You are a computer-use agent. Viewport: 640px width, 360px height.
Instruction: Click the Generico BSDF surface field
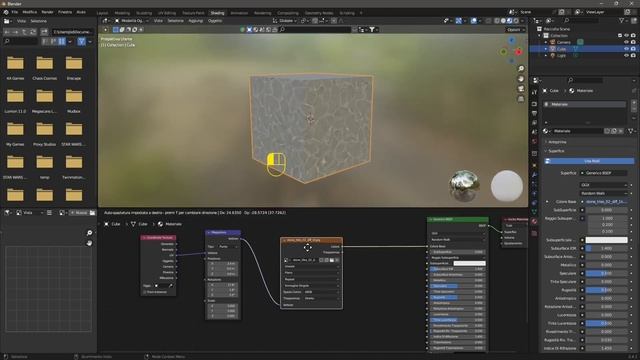tap(604, 173)
